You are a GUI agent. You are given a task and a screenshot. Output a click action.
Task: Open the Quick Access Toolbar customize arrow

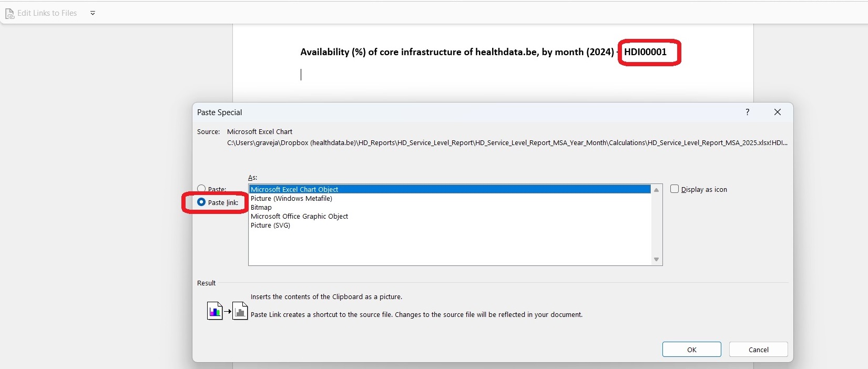(x=93, y=13)
